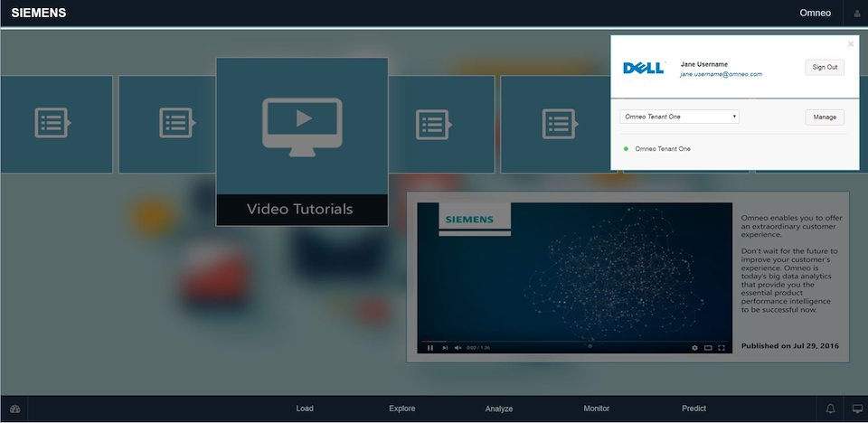Open the Omneo menu in header

815,13
